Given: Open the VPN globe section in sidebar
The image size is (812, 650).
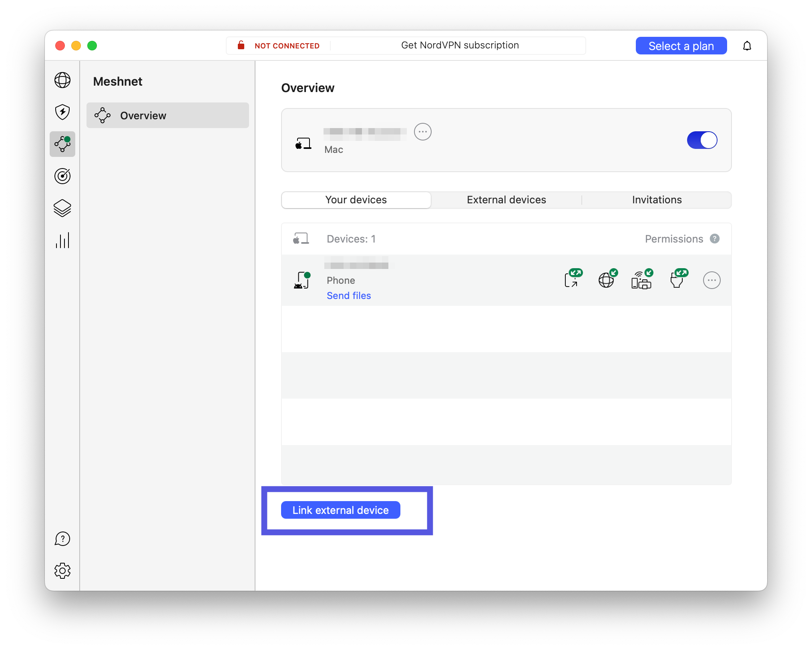Looking at the screenshot, I should 62,80.
